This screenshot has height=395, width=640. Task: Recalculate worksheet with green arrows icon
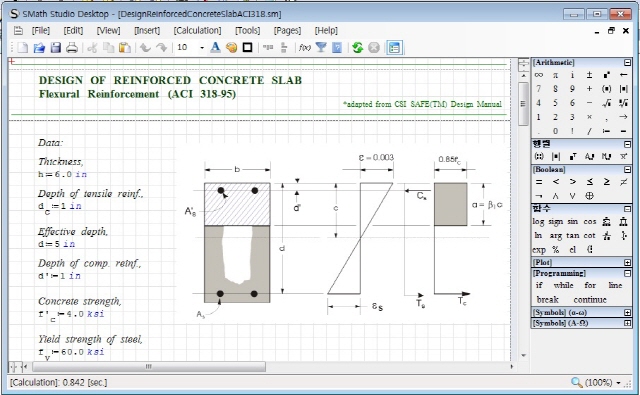click(358, 48)
